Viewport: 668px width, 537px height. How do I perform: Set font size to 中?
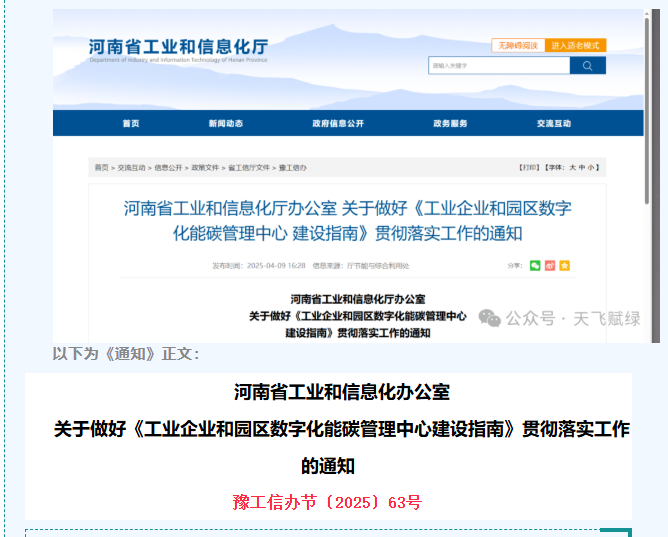tap(583, 167)
